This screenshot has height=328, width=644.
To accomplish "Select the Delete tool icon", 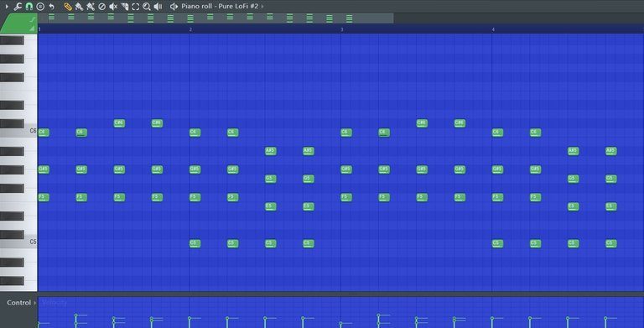I will pyautogui.click(x=101, y=6).
